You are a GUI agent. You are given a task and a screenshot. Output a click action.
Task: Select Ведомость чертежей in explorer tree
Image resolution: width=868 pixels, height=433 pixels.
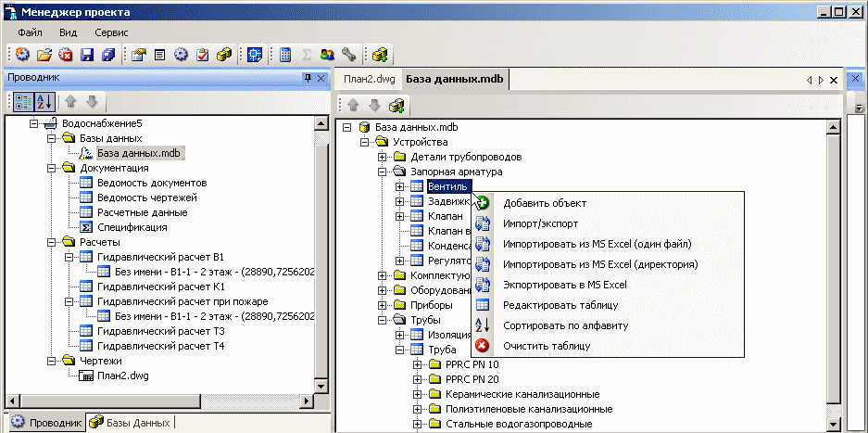146,197
